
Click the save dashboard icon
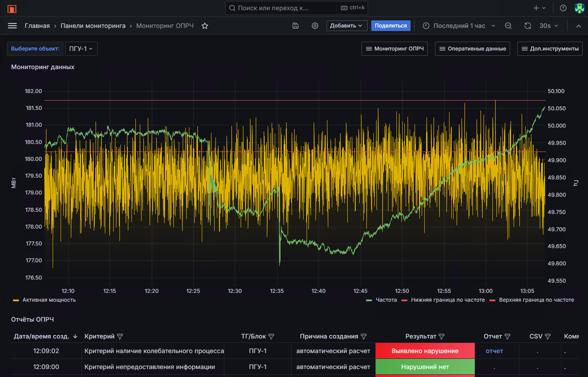[296, 26]
